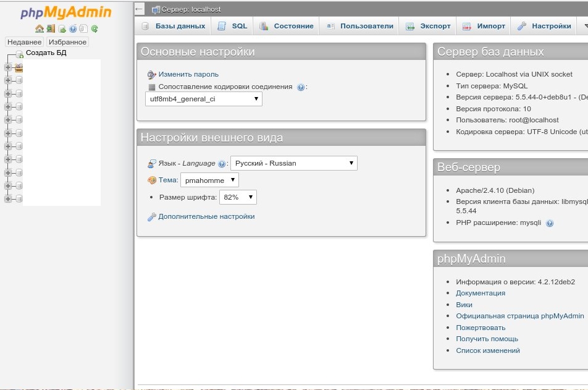Click the Получить помощь link
Screen dimensions: 588x390
(487, 339)
